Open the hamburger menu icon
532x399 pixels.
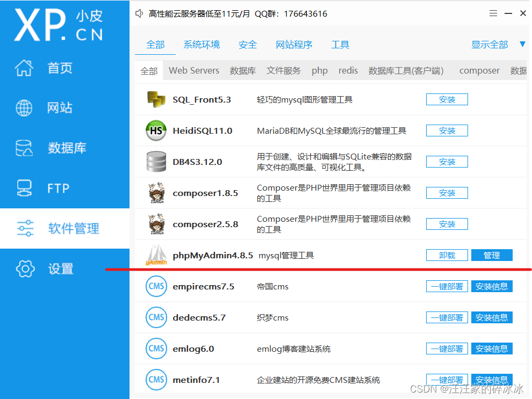point(493,13)
